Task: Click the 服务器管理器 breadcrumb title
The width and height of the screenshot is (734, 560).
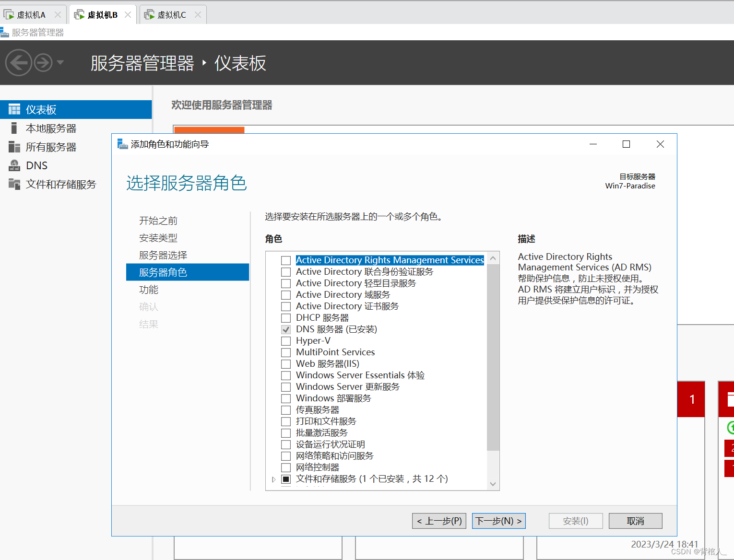Action: point(142,63)
